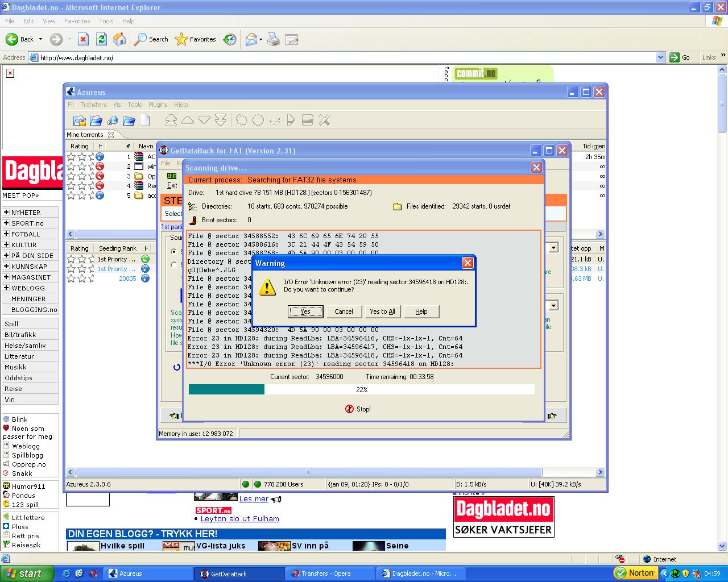The width and height of the screenshot is (728, 582).
Task: Click the Azureus new torrent page icon
Action: coord(145,120)
